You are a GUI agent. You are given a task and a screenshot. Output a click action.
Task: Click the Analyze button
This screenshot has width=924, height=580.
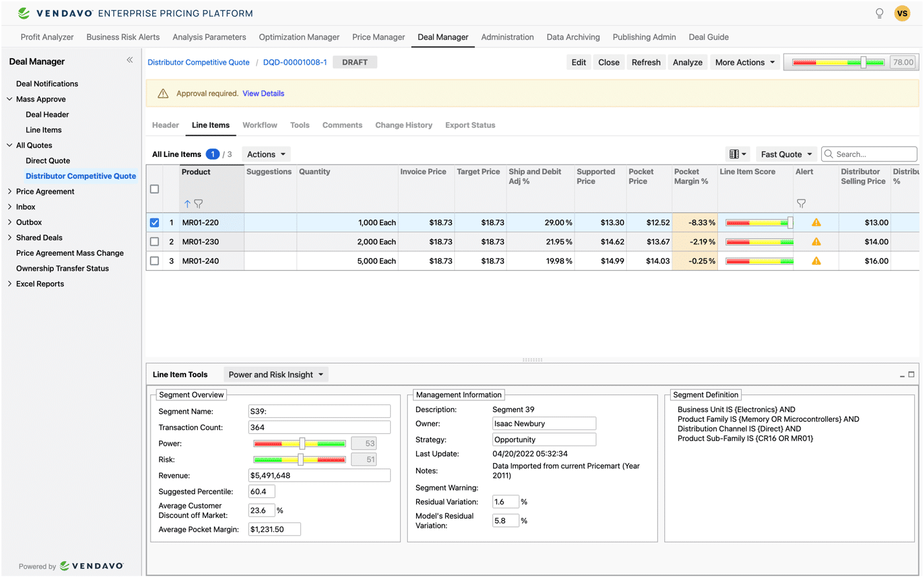(x=688, y=62)
